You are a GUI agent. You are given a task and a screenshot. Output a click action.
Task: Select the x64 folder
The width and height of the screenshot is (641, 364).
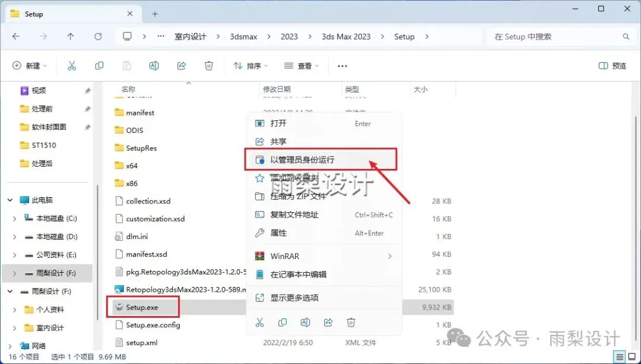coord(132,165)
